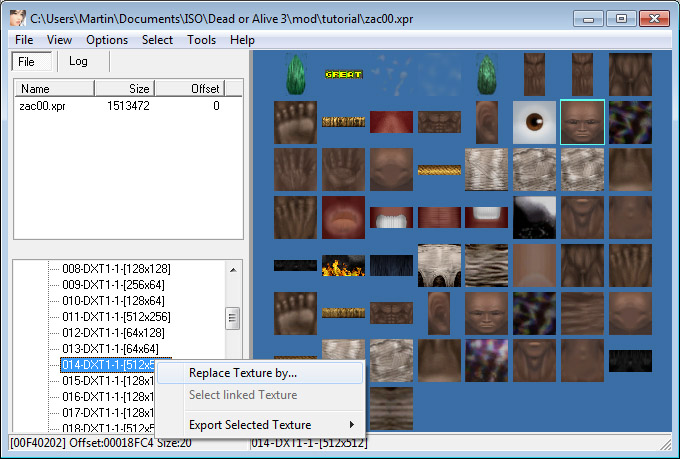Select the GREAT text texture thumbnail
The image size is (680, 459).
point(343,74)
